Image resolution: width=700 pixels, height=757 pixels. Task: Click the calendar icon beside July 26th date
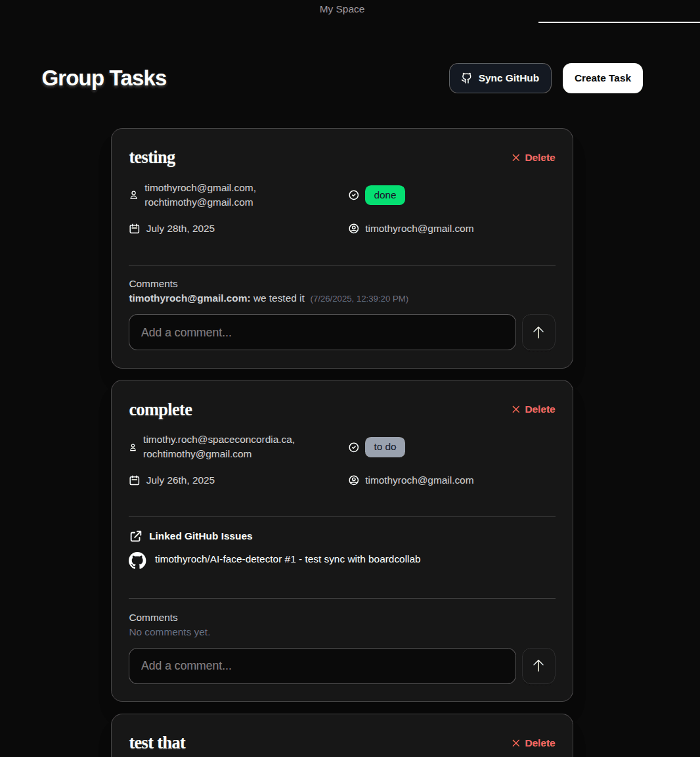[x=134, y=480]
